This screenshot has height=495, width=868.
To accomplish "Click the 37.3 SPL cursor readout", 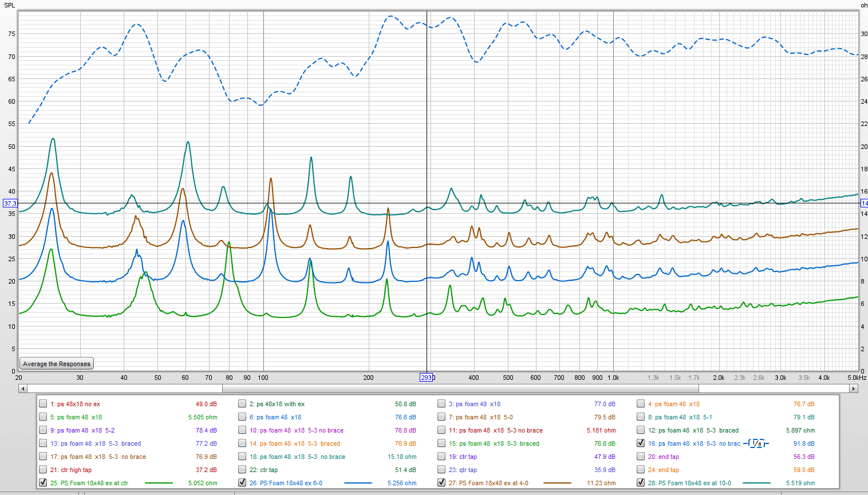I will point(10,203).
